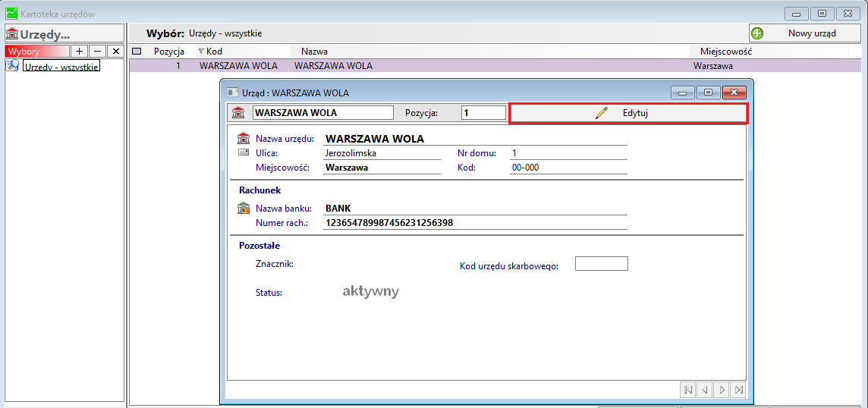
Task: Click the Edytuj button with pencil icon
Action: tap(628, 113)
